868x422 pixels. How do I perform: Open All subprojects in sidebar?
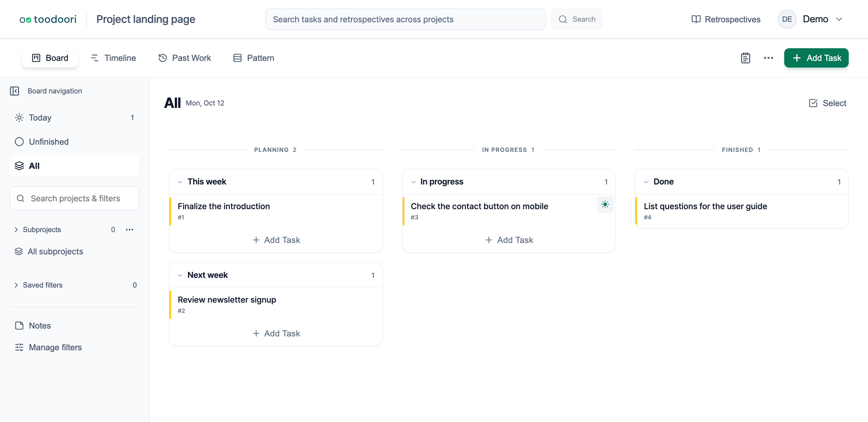[x=74, y=251]
